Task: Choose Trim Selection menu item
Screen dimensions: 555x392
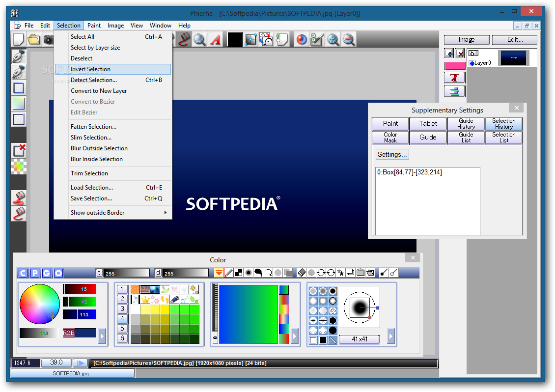Action: pos(112,173)
